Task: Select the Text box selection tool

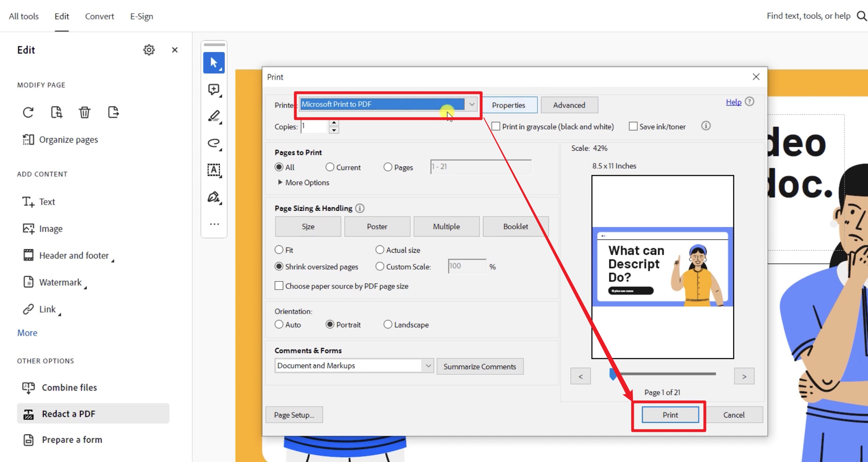Action: [214, 170]
